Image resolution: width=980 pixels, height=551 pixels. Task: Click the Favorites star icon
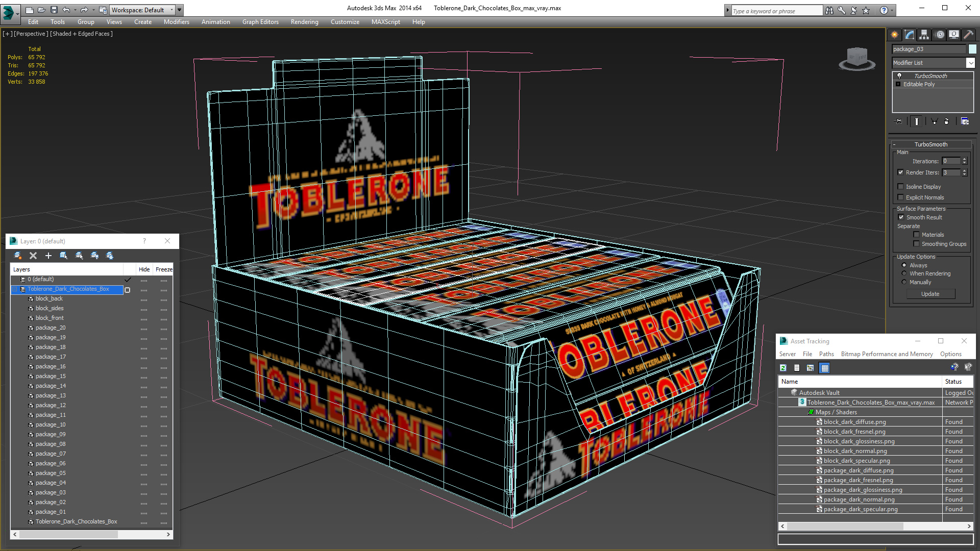pyautogui.click(x=866, y=10)
